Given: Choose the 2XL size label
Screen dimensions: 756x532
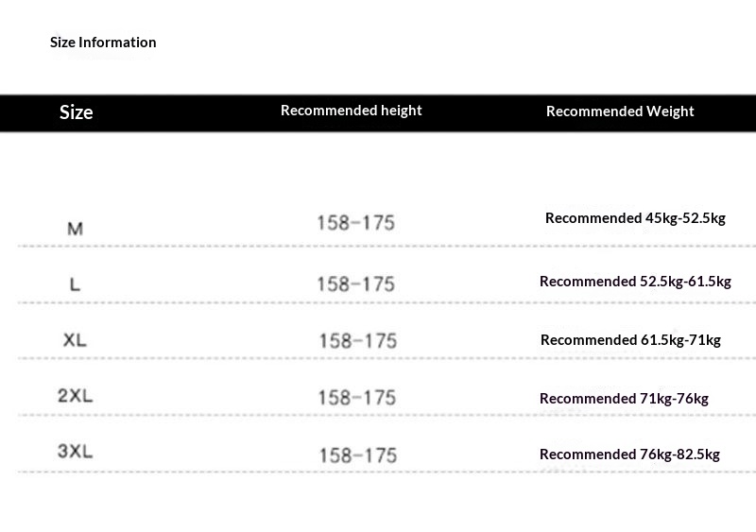Looking at the screenshot, I should [75, 397].
